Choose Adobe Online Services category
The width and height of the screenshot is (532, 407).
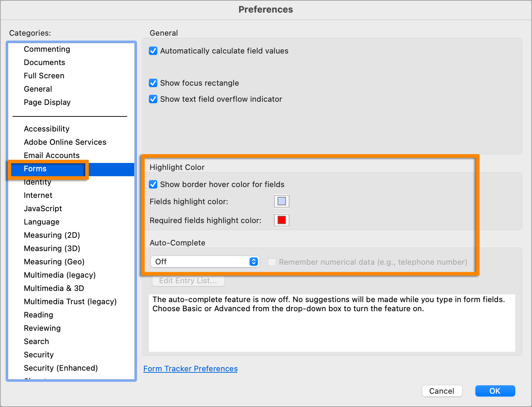[65, 142]
